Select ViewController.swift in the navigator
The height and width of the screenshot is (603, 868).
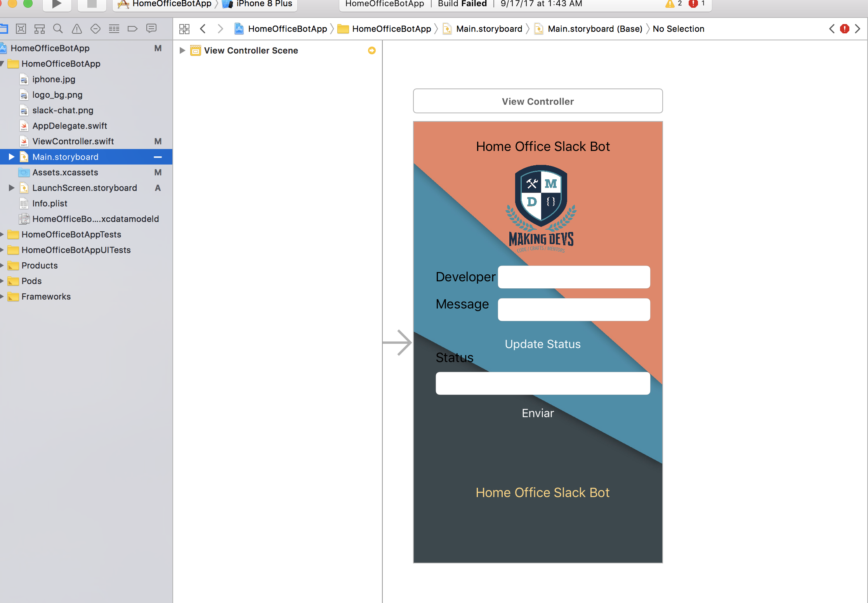tap(73, 141)
